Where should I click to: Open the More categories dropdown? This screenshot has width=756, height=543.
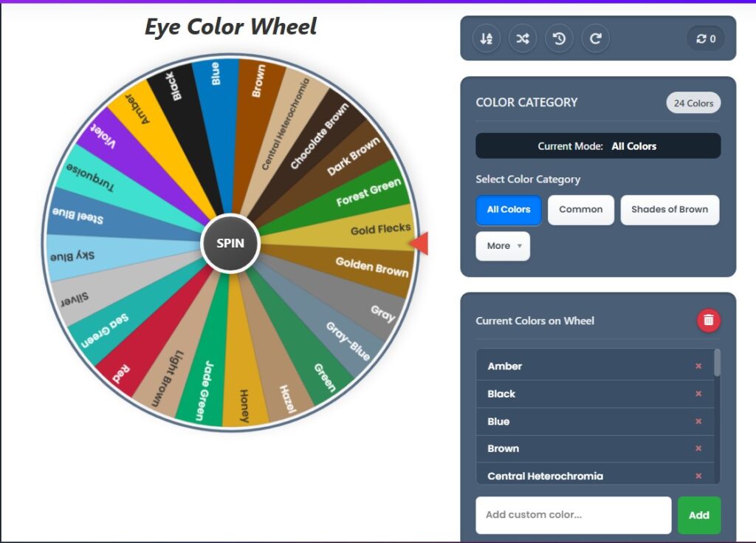click(503, 246)
